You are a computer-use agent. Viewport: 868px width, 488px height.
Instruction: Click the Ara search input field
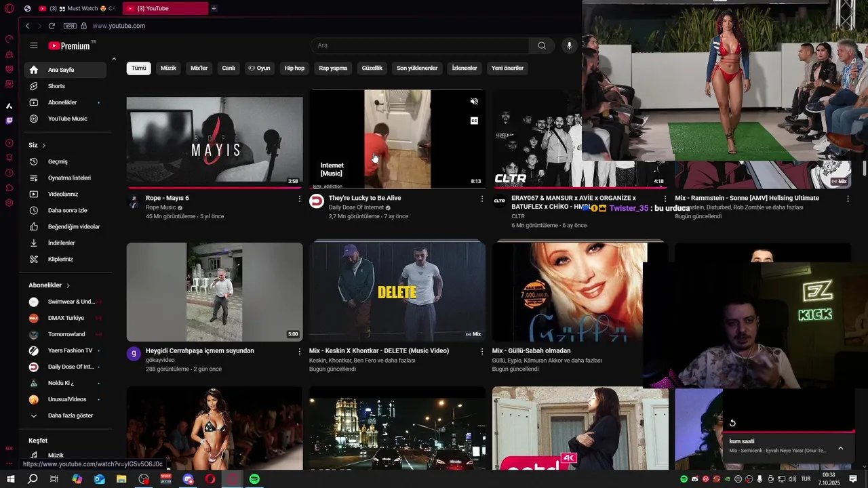click(419, 45)
